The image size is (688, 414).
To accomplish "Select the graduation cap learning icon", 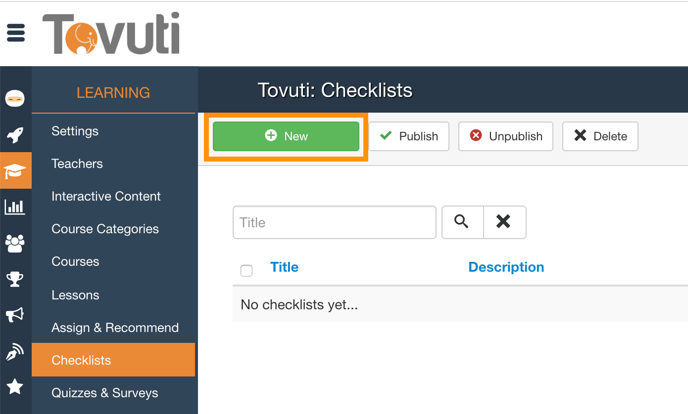I will pos(15,171).
